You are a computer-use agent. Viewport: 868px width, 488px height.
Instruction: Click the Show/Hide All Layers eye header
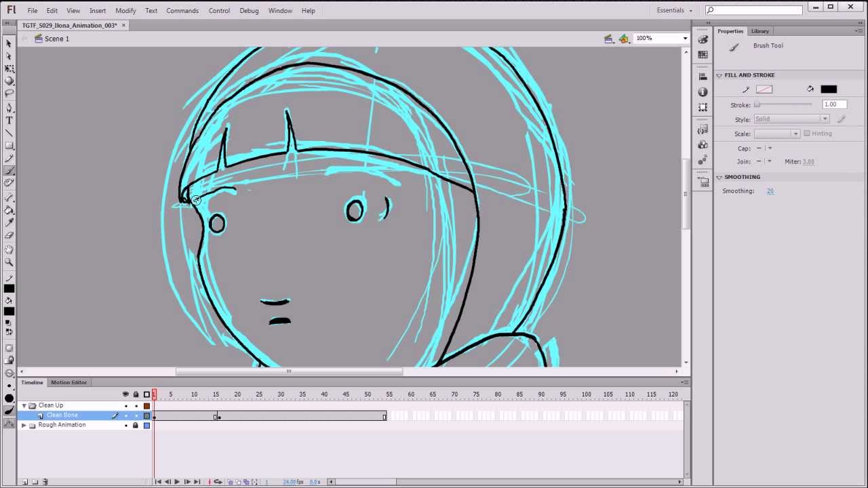125,394
